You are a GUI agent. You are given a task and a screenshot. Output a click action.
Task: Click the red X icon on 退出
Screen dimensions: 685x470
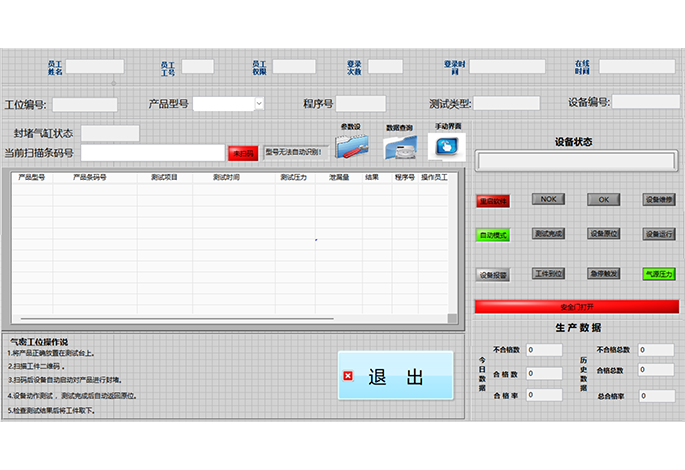click(348, 376)
